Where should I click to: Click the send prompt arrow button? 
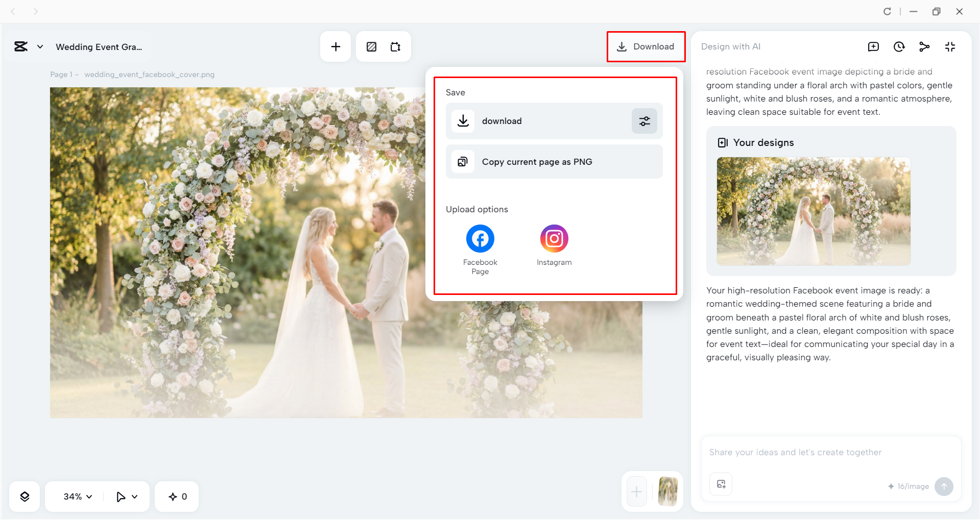pos(944,486)
